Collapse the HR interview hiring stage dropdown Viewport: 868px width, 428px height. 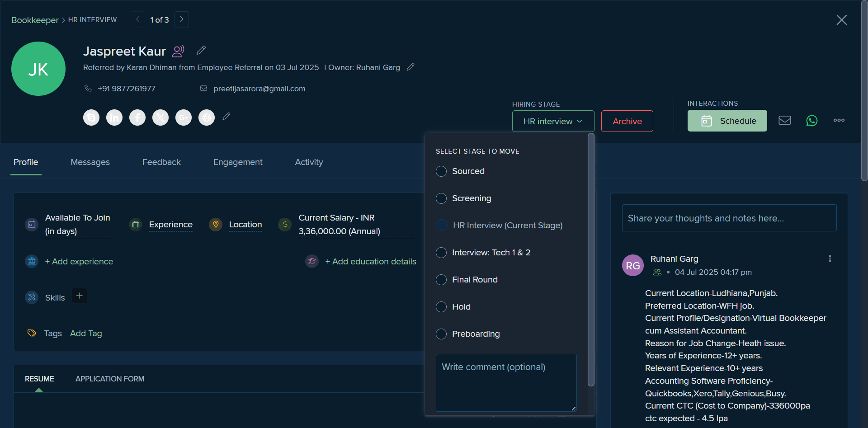(x=553, y=121)
